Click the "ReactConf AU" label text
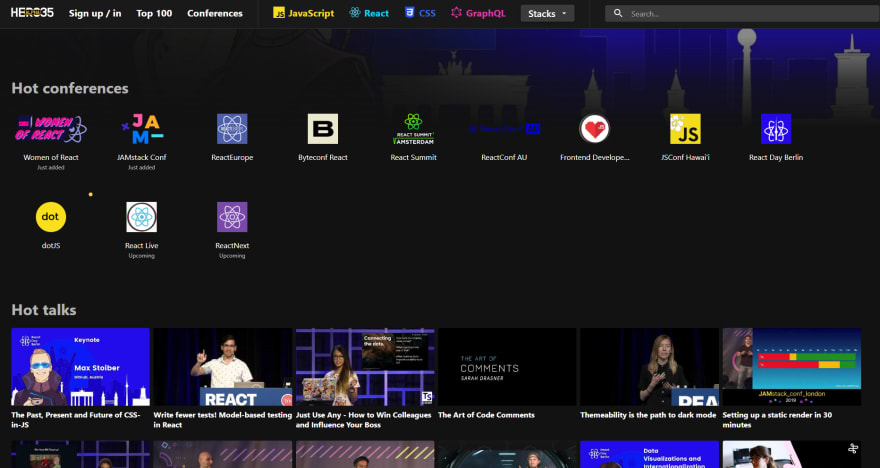Image resolution: width=880 pixels, height=468 pixels. point(504,158)
